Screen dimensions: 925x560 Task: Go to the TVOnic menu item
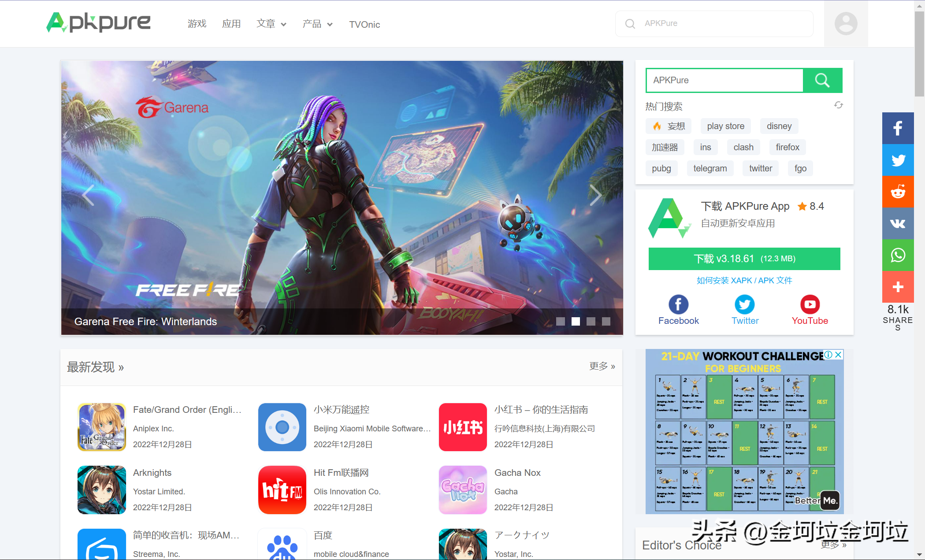tap(364, 25)
